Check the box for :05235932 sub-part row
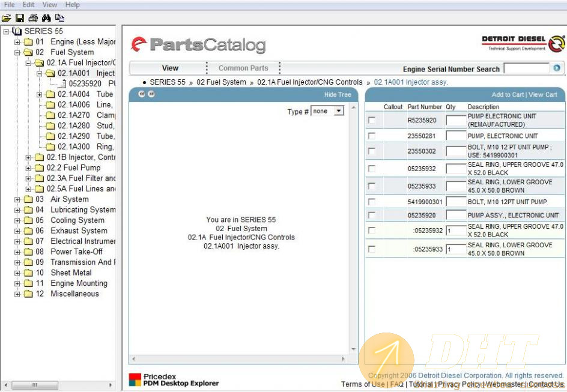The image size is (567, 392). point(371,230)
